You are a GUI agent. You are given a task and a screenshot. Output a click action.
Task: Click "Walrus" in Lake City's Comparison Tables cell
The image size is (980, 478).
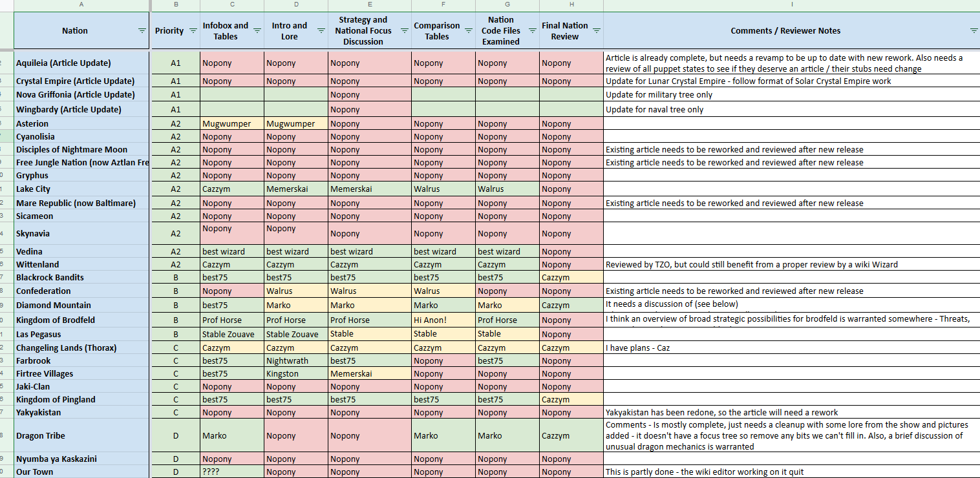point(427,189)
